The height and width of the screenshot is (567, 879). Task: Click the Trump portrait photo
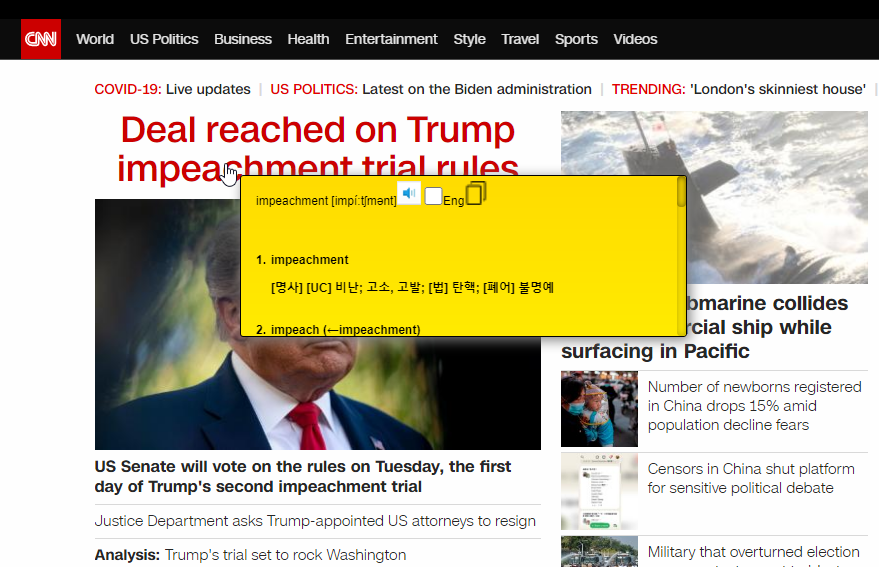pos(318,393)
